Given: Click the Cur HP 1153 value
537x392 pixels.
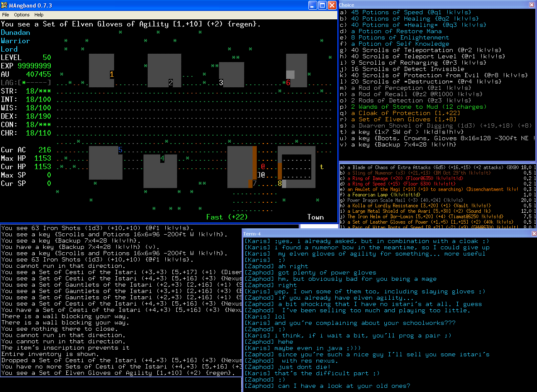Looking at the screenshot, I should (x=43, y=167).
